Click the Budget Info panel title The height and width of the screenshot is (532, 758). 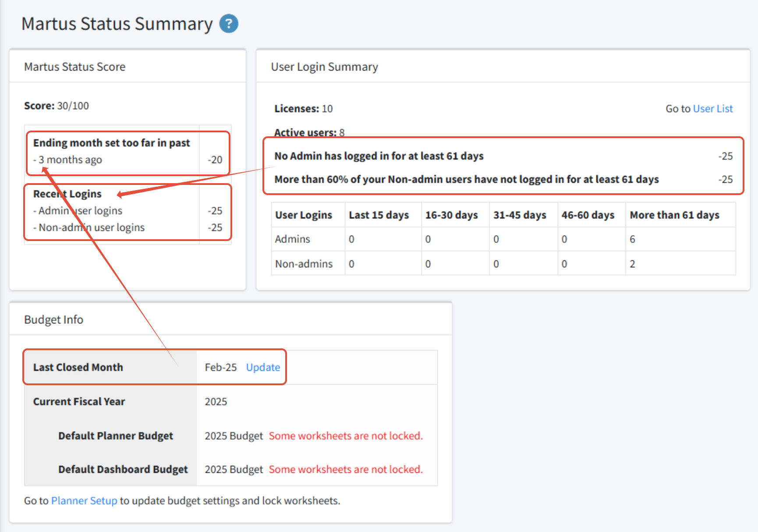(x=53, y=319)
